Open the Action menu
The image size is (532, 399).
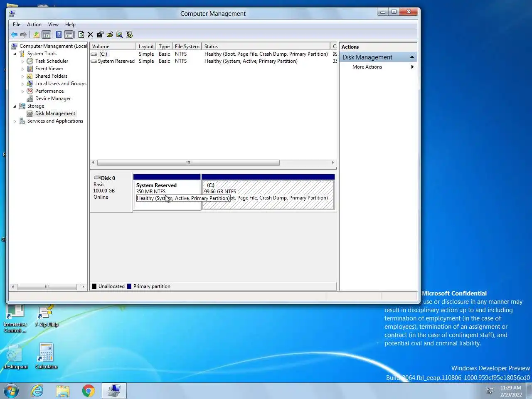34,25
